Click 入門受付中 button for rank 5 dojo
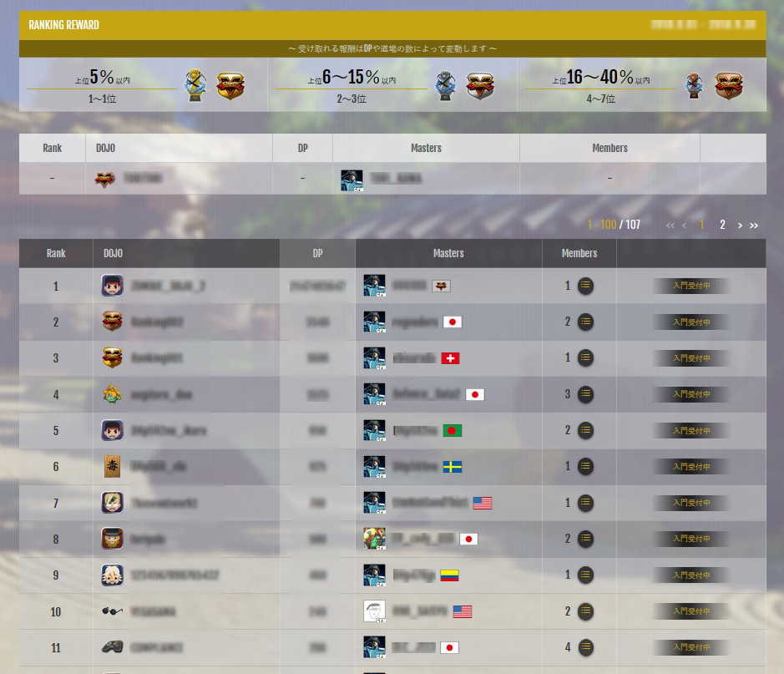This screenshot has width=784, height=674. click(691, 430)
